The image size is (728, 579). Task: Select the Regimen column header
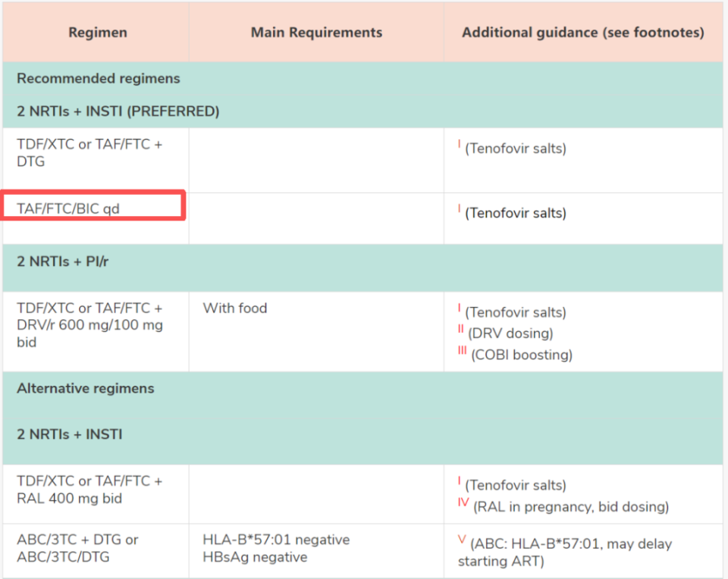(x=98, y=33)
